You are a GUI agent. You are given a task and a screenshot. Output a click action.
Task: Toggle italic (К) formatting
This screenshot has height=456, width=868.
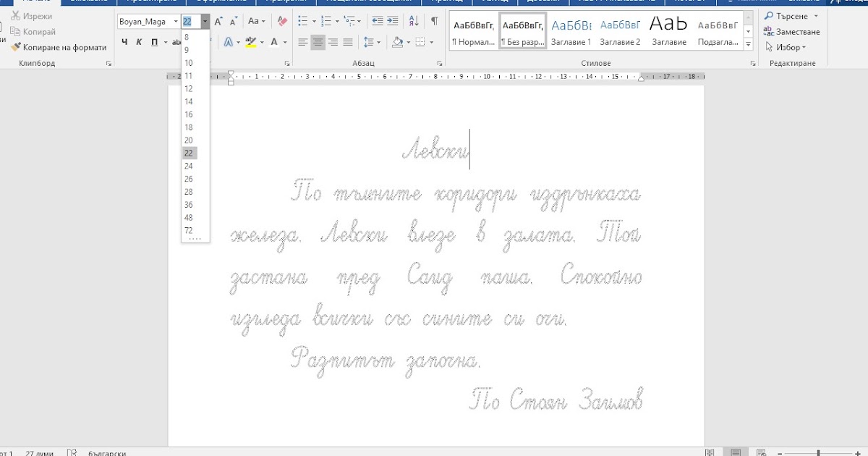[x=139, y=43]
